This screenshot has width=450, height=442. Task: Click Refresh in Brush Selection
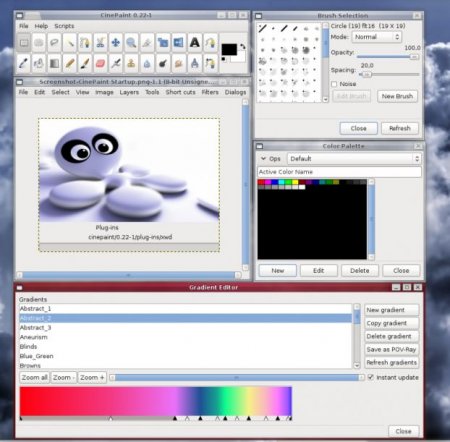[400, 128]
